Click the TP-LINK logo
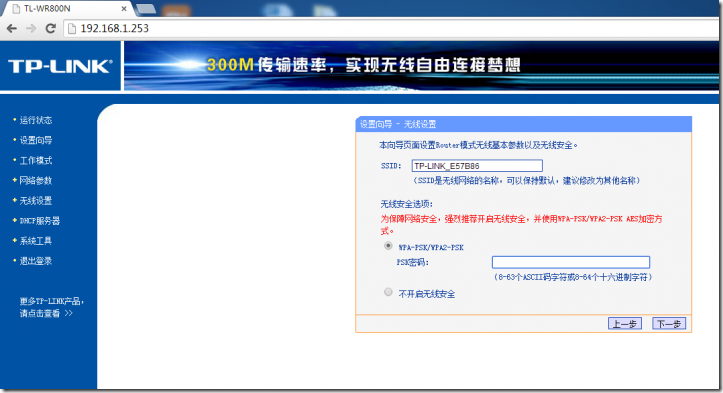The height and width of the screenshot is (393, 723). (x=60, y=66)
